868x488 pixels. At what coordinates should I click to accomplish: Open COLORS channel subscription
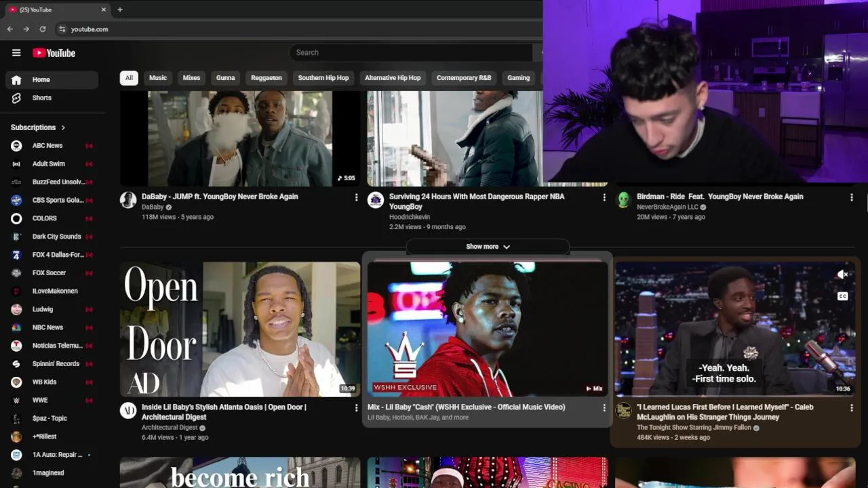(x=52, y=218)
